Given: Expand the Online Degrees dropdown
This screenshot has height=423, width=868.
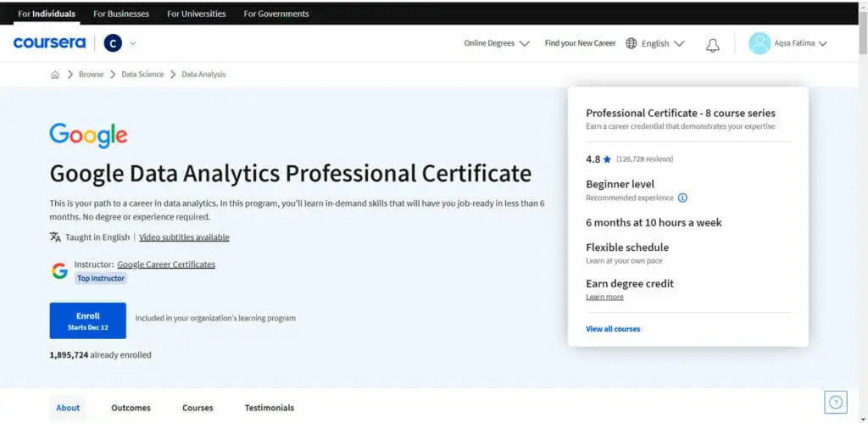Looking at the screenshot, I should [497, 43].
